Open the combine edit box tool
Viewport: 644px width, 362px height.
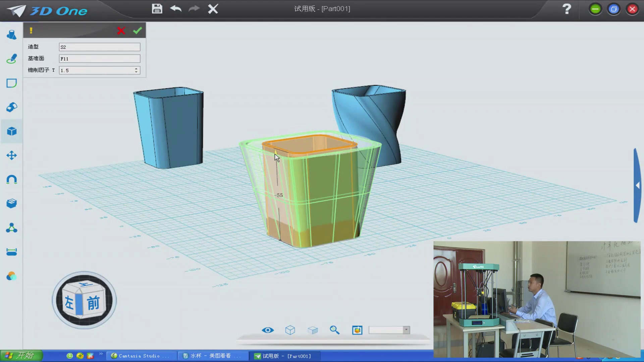[11, 203]
